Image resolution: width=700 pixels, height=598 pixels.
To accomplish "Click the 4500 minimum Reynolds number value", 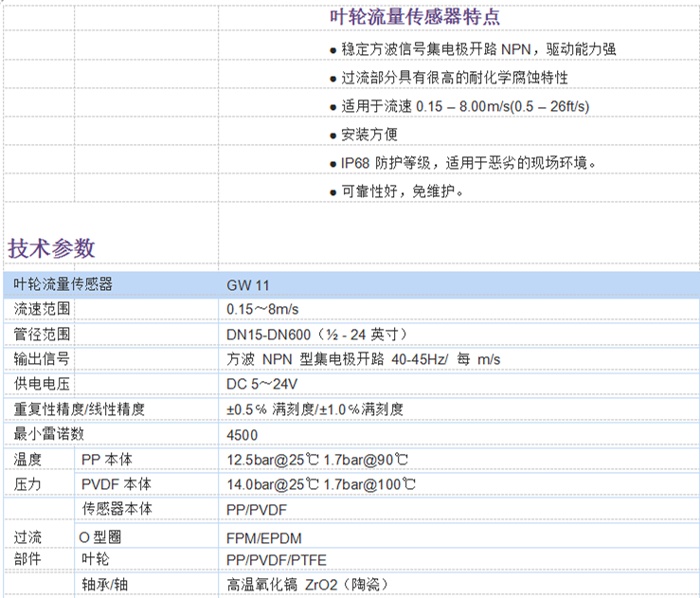I will point(242,434).
